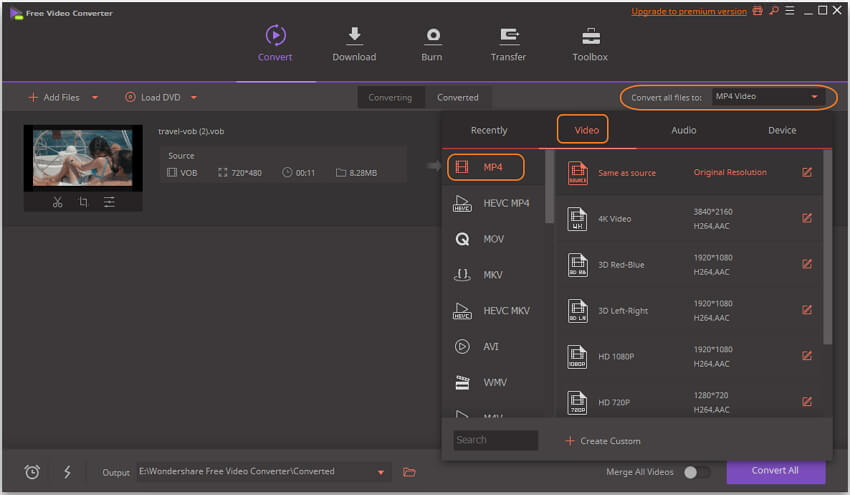The width and height of the screenshot is (850, 495).
Task: Click the travel-vob (2).vob file name
Action: (191, 131)
